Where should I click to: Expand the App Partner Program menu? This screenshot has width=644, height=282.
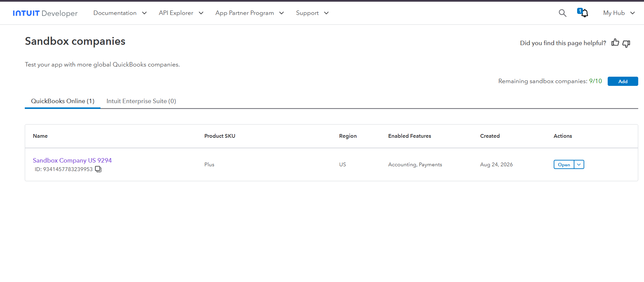(x=250, y=13)
